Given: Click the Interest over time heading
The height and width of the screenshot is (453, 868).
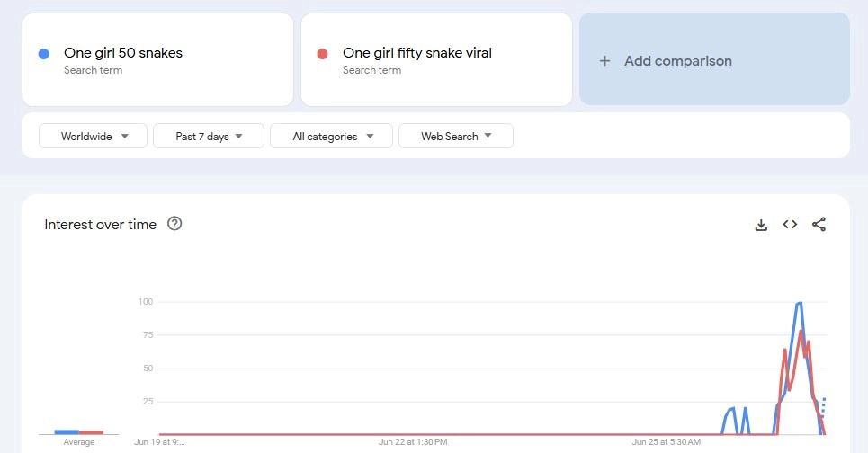Looking at the screenshot, I should [100, 225].
